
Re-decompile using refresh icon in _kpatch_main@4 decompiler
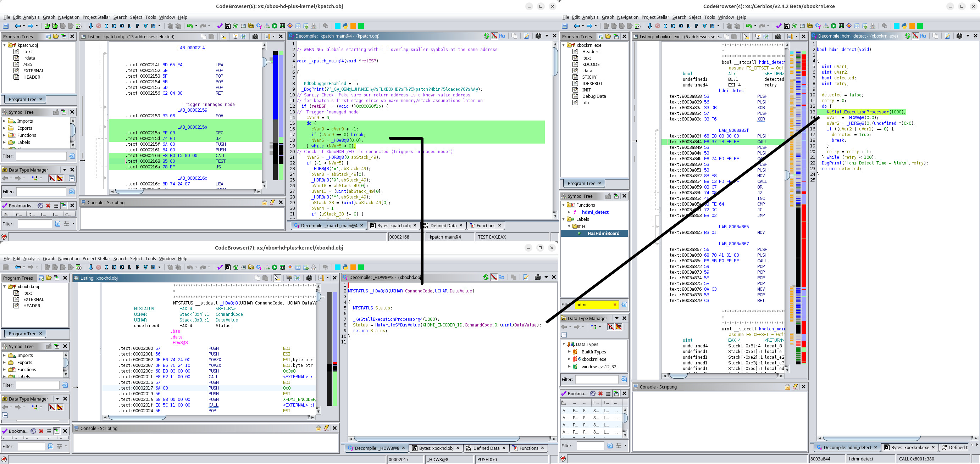pyautogui.click(x=486, y=36)
